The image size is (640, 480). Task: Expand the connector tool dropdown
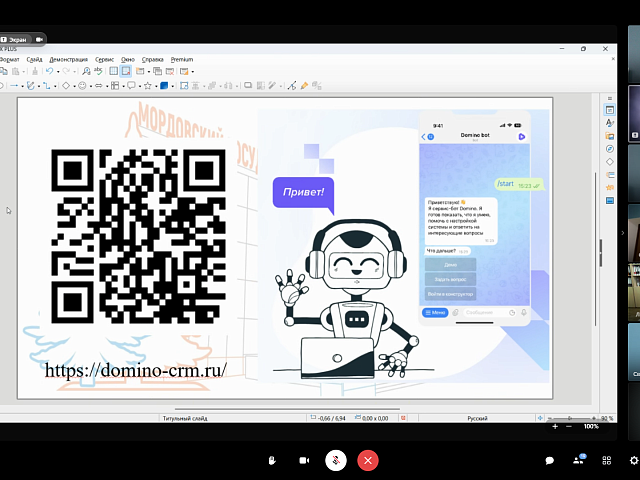click(x=55, y=86)
